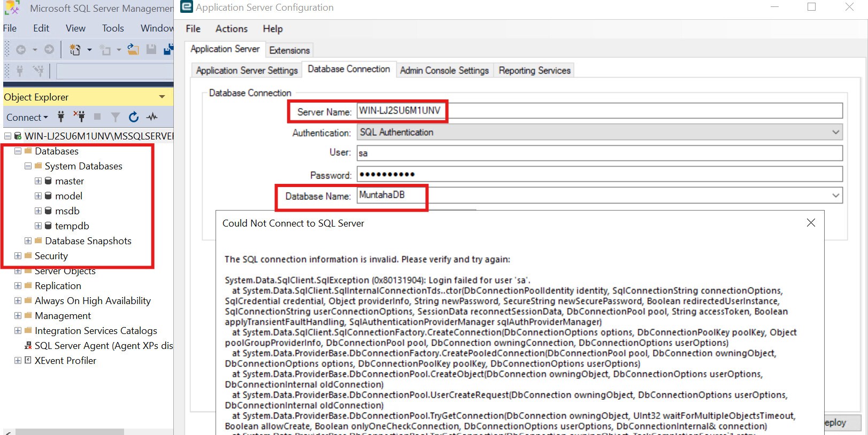Click the SSMS application icon in the title bar
The width and height of the screenshot is (868, 435).
[x=12, y=8]
